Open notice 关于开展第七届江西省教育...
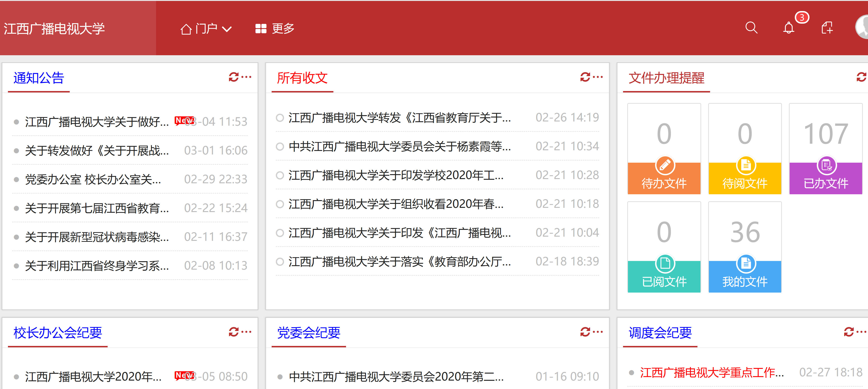This screenshot has width=868, height=389. (97, 208)
